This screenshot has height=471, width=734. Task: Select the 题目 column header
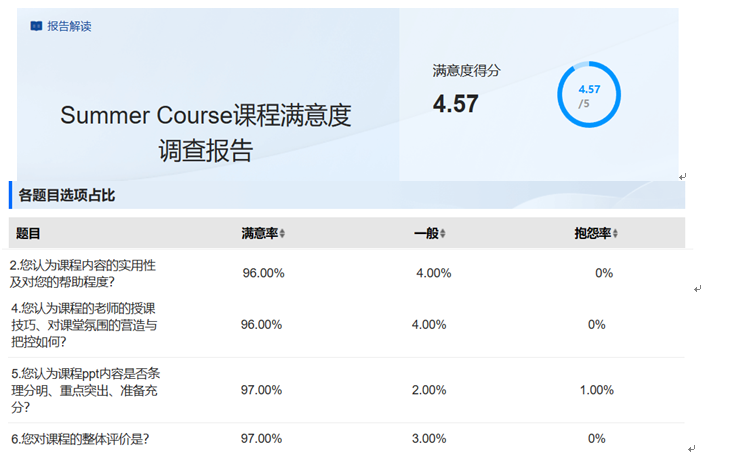click(28, 233)
